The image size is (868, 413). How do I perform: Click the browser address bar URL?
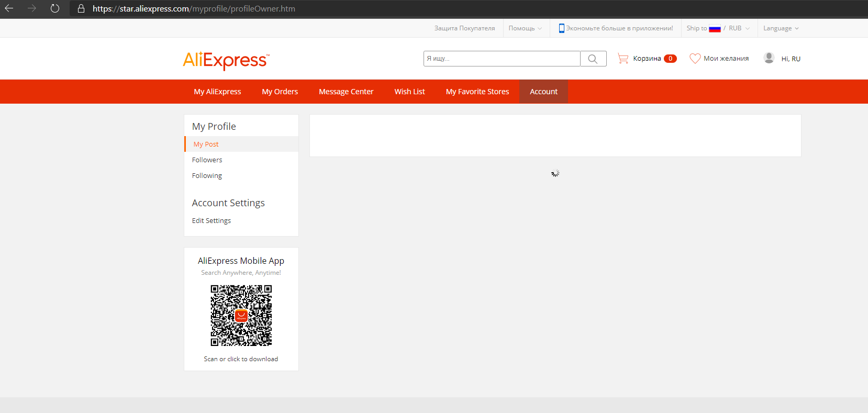194,8
